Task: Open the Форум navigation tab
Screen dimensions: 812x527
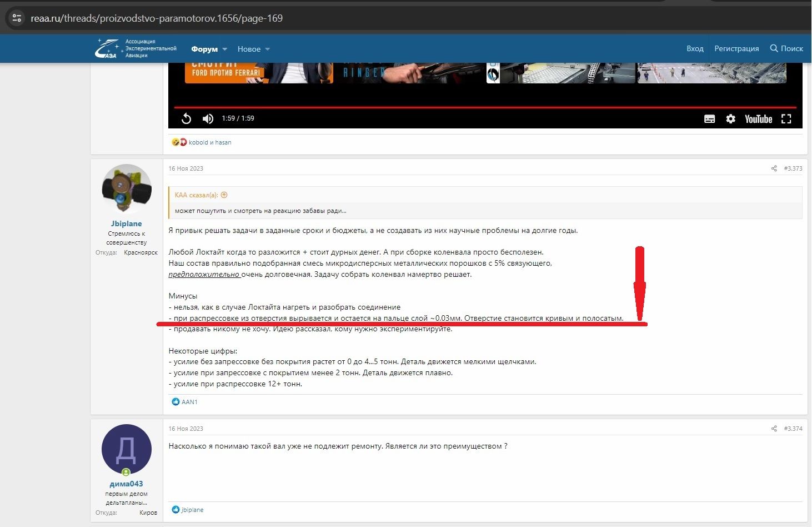Action: click(x=204, y=49)
